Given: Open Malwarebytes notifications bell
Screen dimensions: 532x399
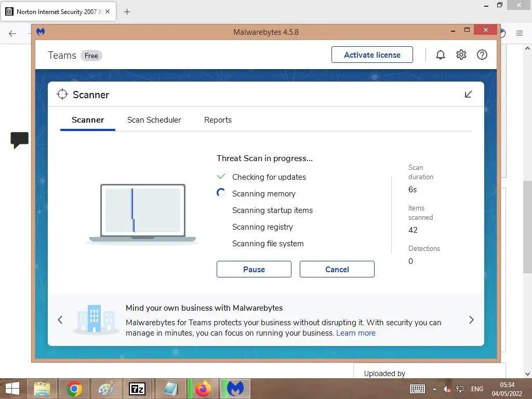Looking at the screenshot, I should 441,55.
